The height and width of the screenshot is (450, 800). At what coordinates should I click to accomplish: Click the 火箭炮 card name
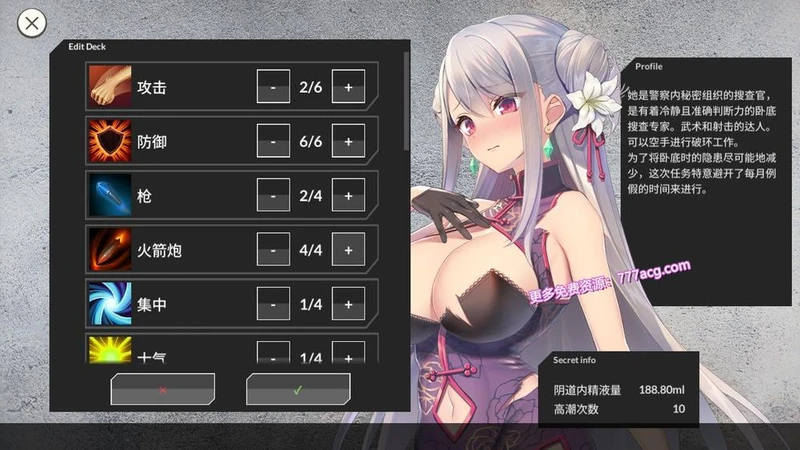point(159,251)
